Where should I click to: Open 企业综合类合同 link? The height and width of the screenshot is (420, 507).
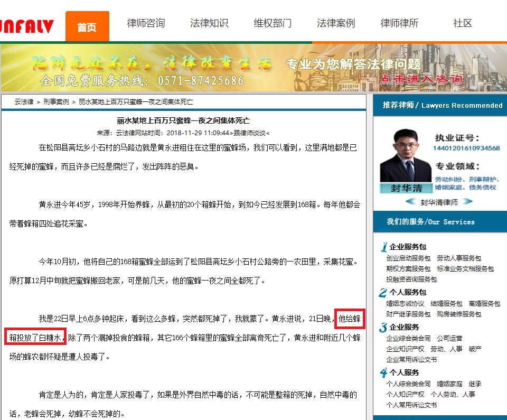coord(408,339)
